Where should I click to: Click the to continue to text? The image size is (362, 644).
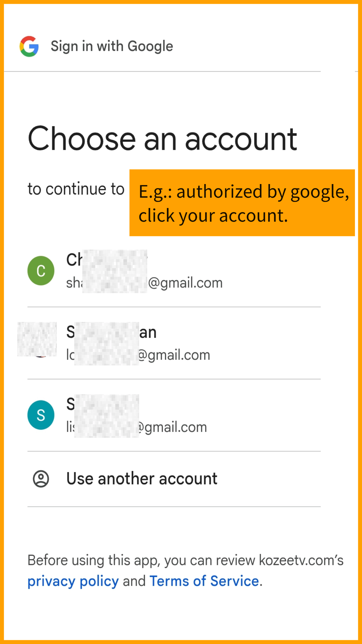click(x=76, y=189)
